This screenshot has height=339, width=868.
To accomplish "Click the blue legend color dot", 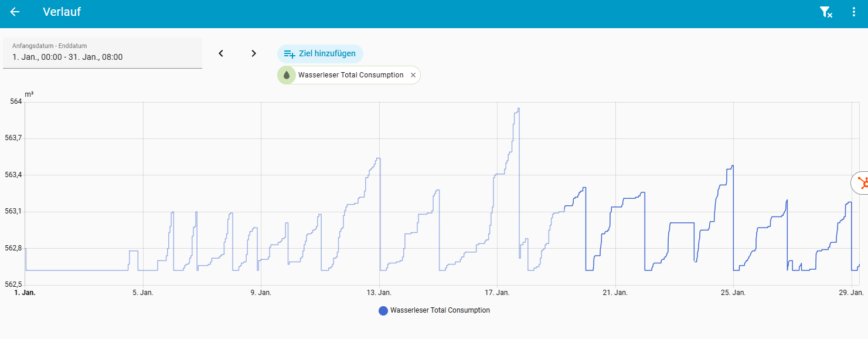I will point(383,310).
